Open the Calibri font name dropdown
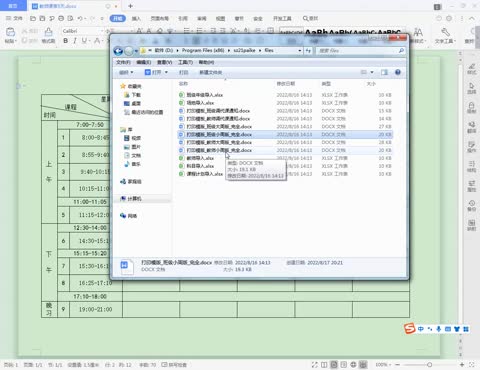480x370 pixels. 83,31
